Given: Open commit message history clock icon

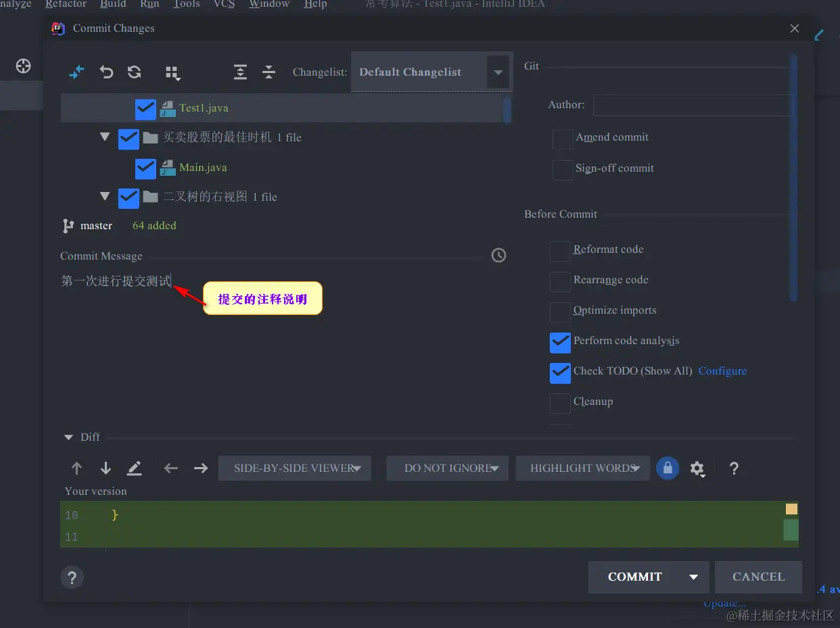Looking at the screenshot, I should (498, 255).
